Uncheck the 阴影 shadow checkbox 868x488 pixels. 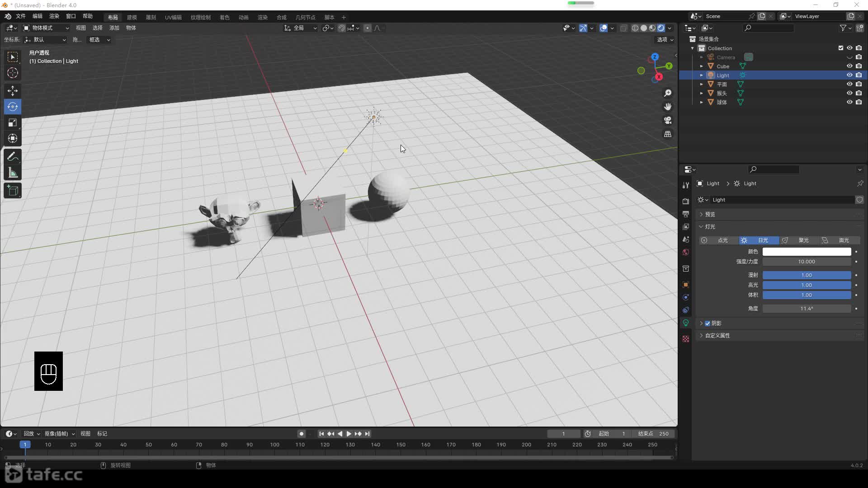[708, 324]
